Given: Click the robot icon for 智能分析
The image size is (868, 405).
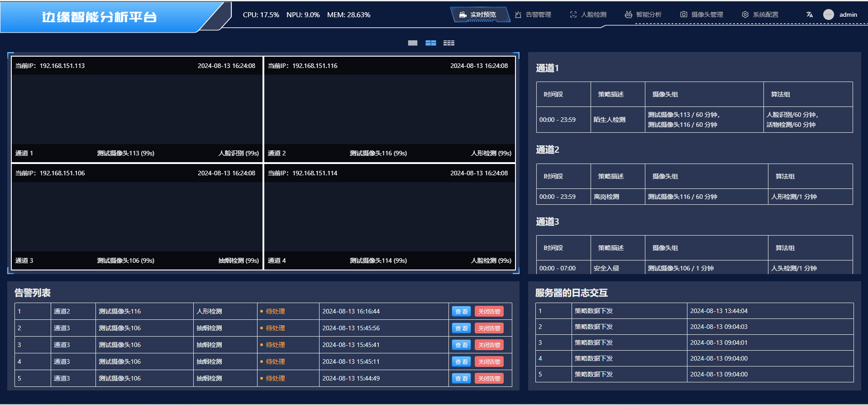Looking at the screenshot, I should [629, 14].
